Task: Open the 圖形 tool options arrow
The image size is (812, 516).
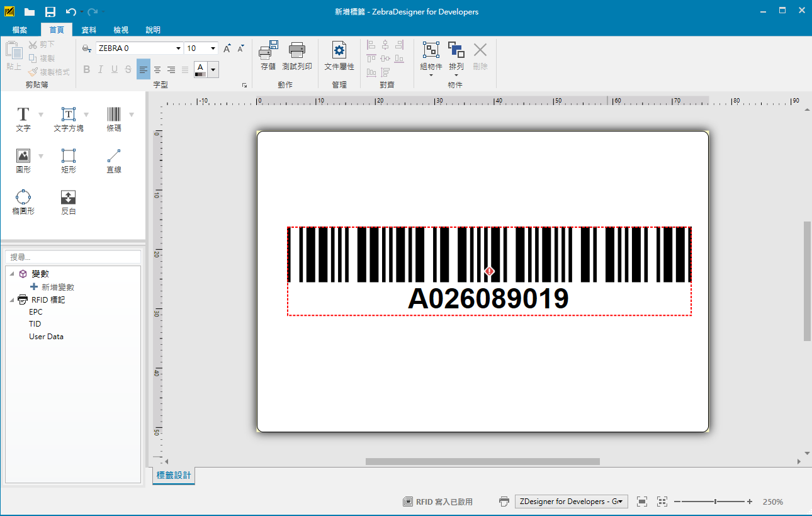Action: pyautogui.click(x=41, y=156)
